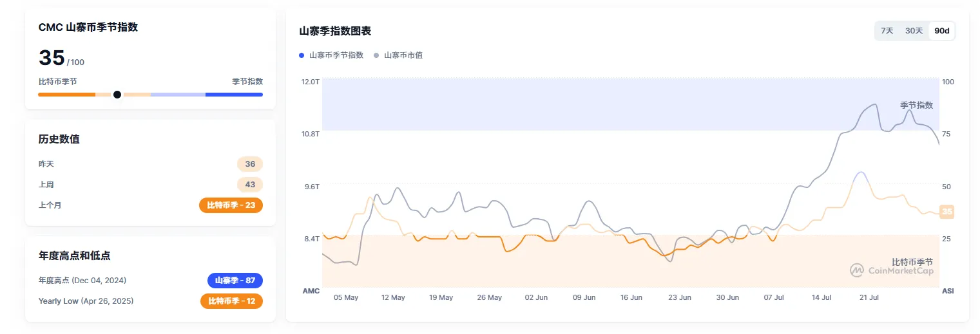
Task: Click the CoinMarketCap logo icon in the chart
Action: coord(856,270)
